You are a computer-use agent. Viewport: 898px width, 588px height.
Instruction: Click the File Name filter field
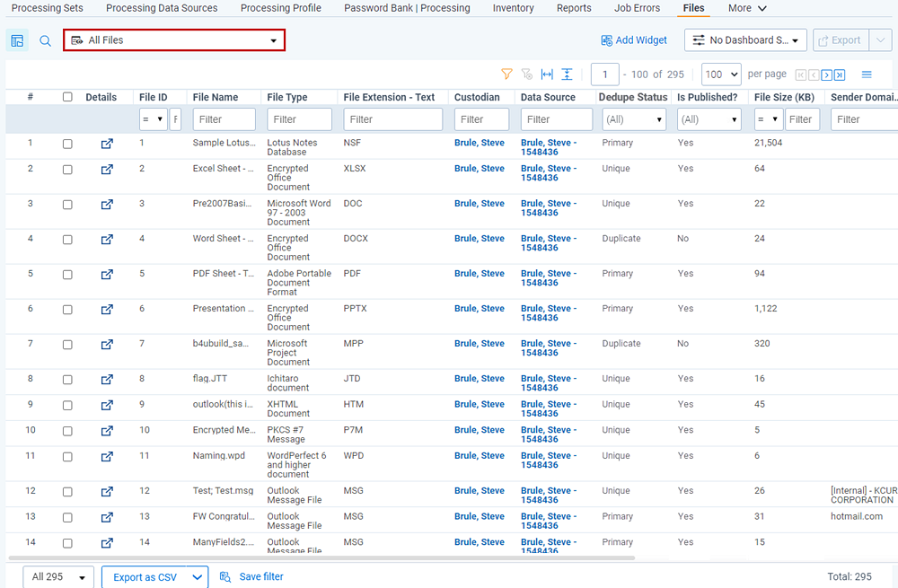[224, 119]
